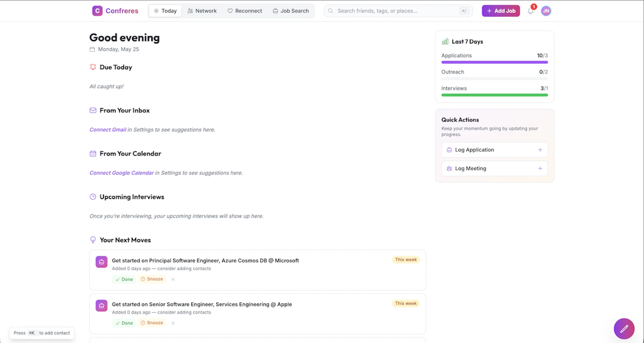Screen dimensions: 644x343
Task: Click the calendar icon beside Monday, May 25
Action: [92, 49]
